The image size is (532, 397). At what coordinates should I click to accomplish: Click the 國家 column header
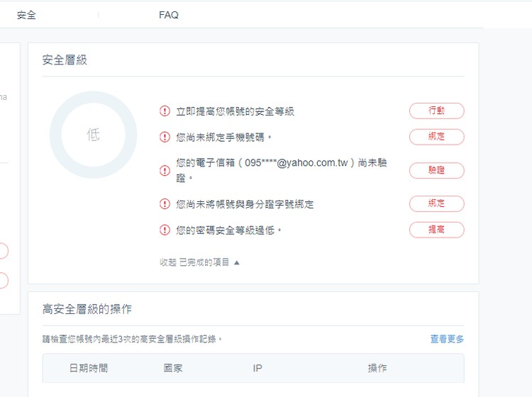[173, 368]
